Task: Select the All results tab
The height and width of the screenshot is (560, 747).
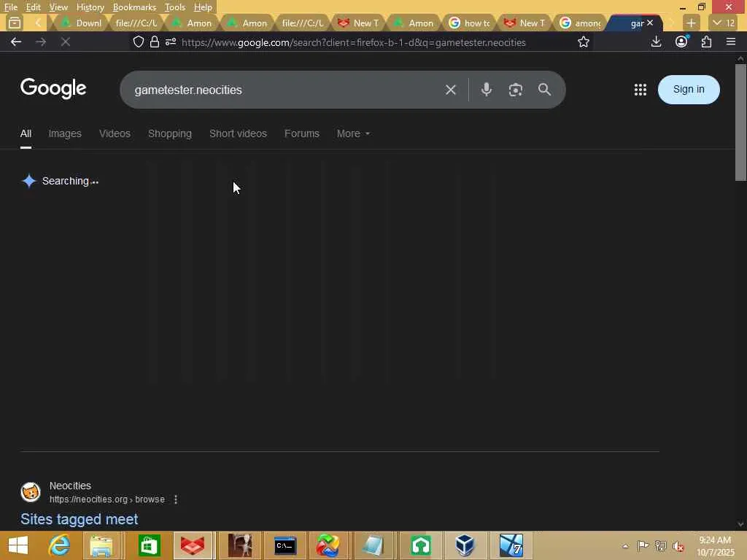Action: coord(26,134)
